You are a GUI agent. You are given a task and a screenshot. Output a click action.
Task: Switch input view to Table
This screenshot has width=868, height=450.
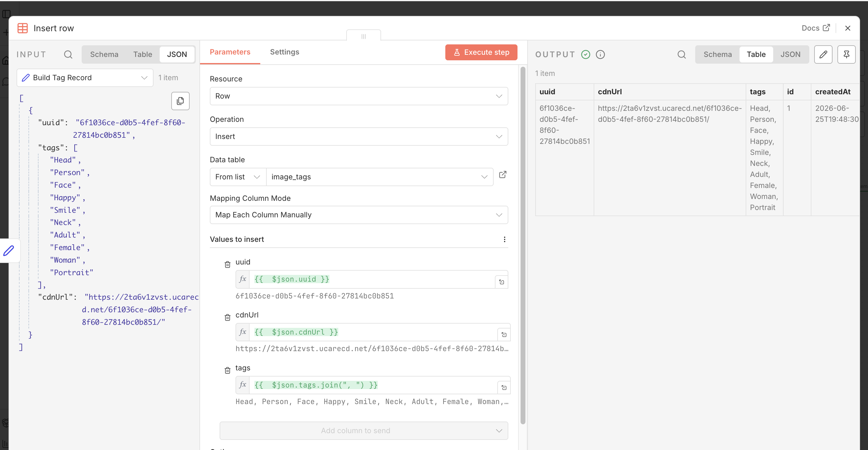143,54
